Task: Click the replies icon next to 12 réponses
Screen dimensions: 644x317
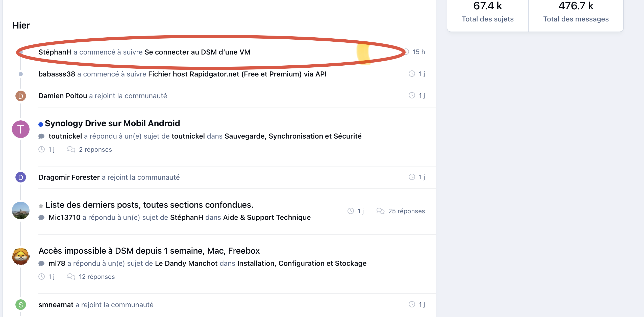Action: (71, 277)
